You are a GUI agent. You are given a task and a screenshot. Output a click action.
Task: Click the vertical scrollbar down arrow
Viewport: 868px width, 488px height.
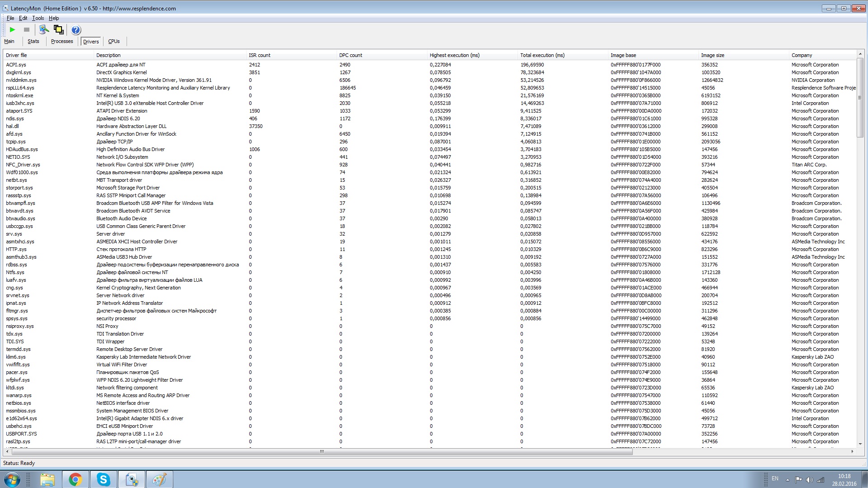point(860,444)
